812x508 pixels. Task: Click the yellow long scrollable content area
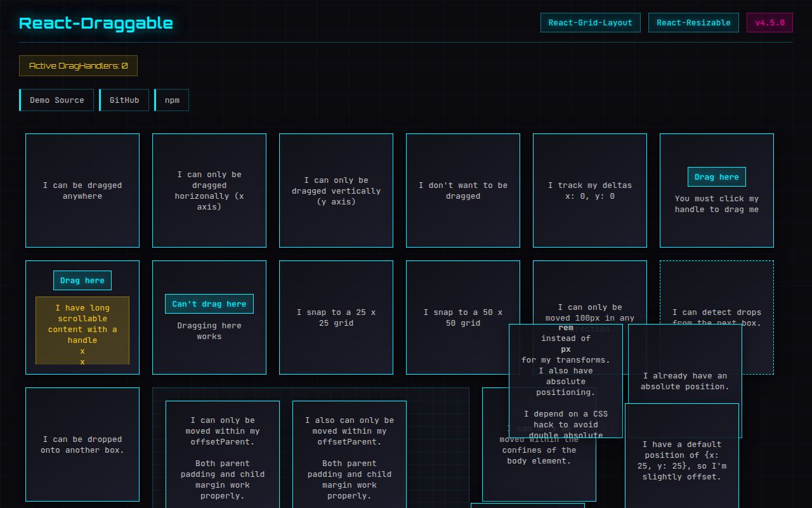click(82, 330)
